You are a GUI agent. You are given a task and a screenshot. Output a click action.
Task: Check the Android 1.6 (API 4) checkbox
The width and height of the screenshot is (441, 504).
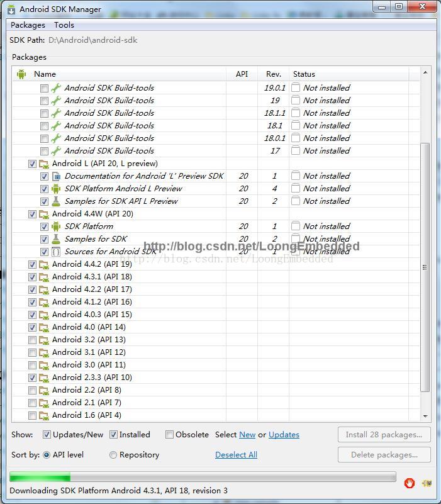(x=32, y=415)
